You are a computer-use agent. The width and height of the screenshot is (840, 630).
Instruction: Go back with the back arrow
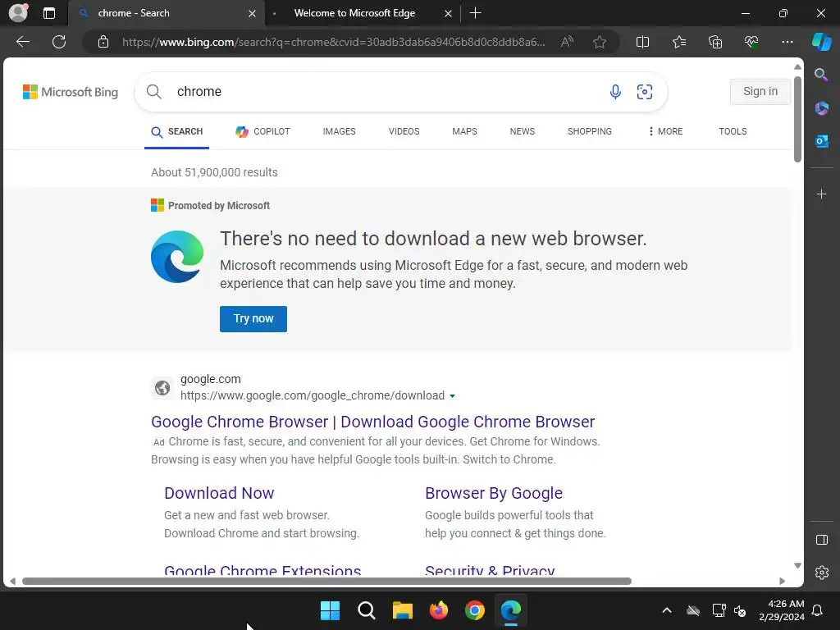[23, 42]
